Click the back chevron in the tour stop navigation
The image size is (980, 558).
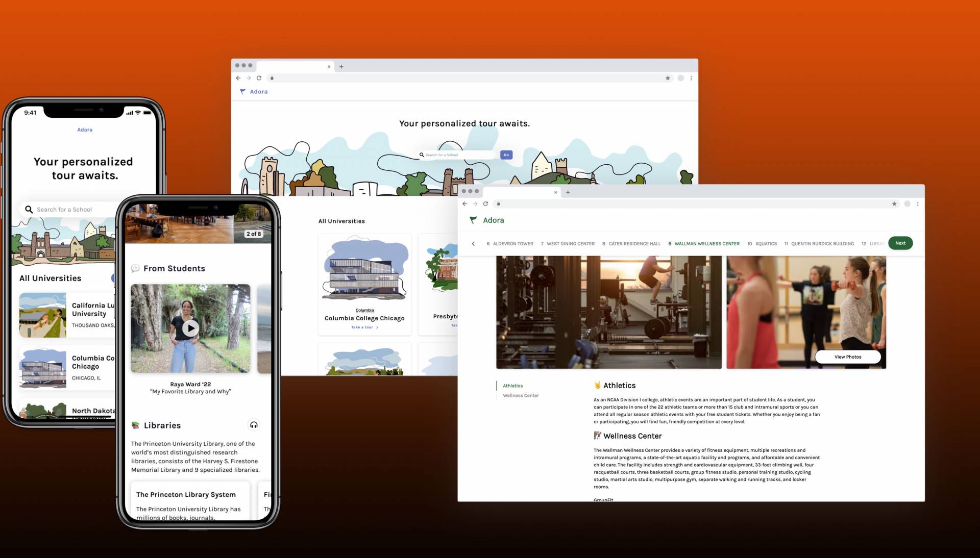[x=473, y=243]
